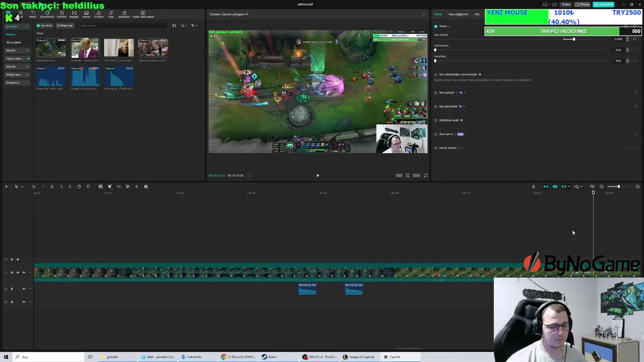Open the Efektler effects tab
Image resolution: width=644 pixels, height=362 pixels.
[x=61, y=14]
